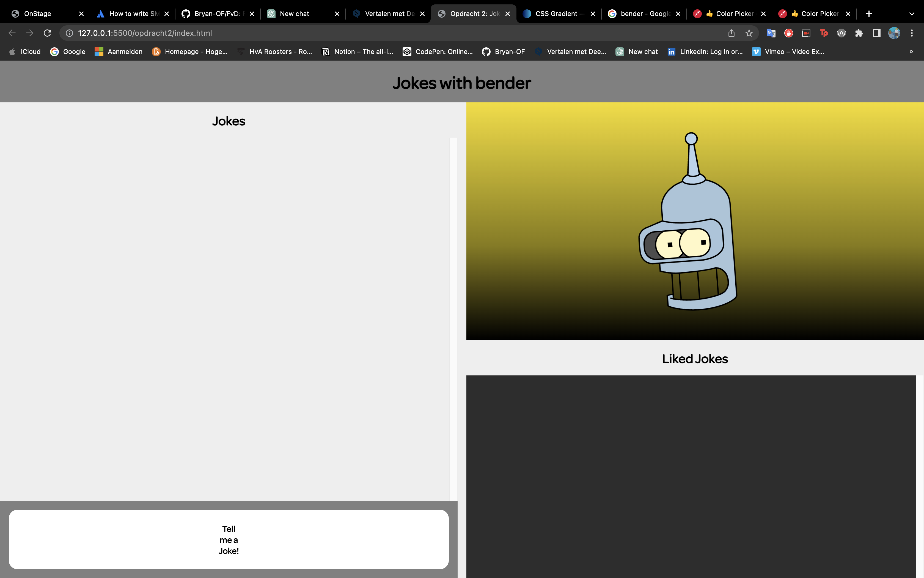This screenshot has width=924, height=578.
Task: Open the Tp extension icon
Action: [824, 33]
